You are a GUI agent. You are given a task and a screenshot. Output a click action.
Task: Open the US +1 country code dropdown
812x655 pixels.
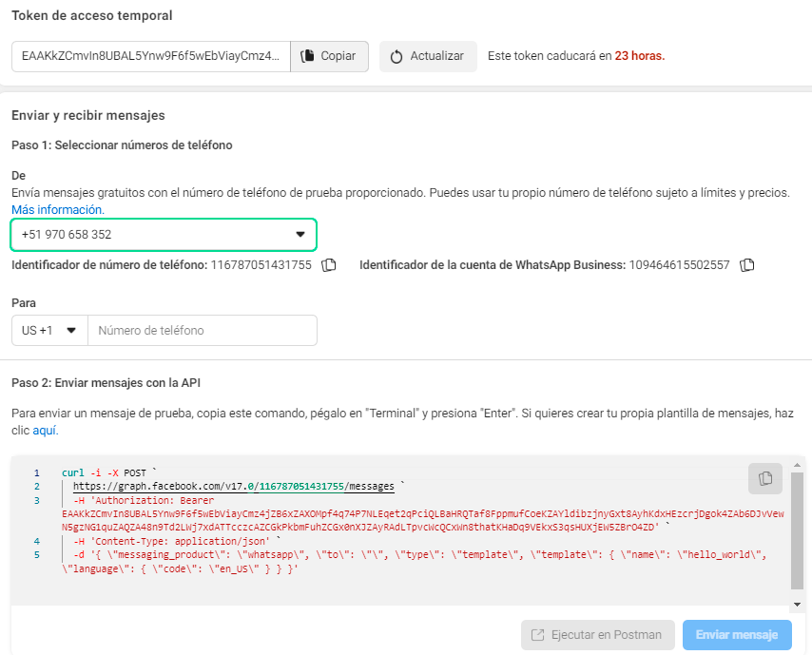(x=49, y=331)
